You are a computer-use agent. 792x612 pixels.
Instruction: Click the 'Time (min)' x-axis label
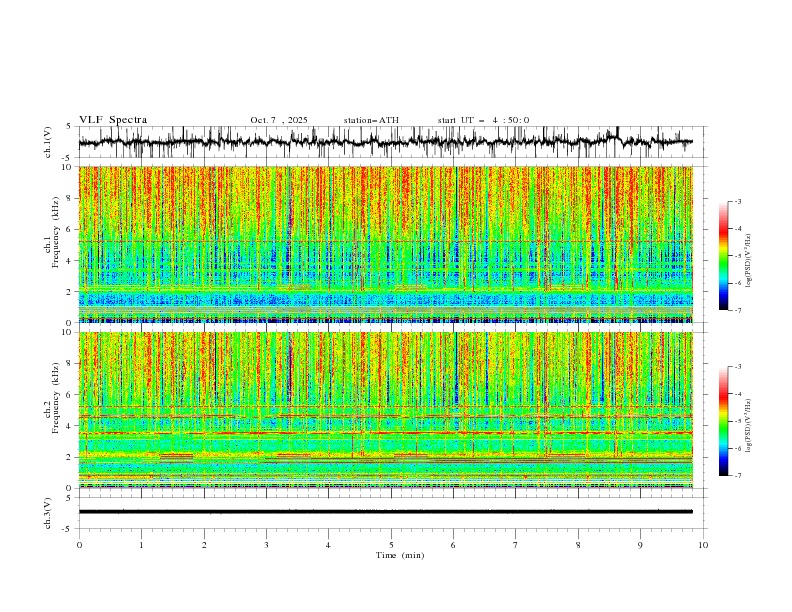(x=400, y=555)
